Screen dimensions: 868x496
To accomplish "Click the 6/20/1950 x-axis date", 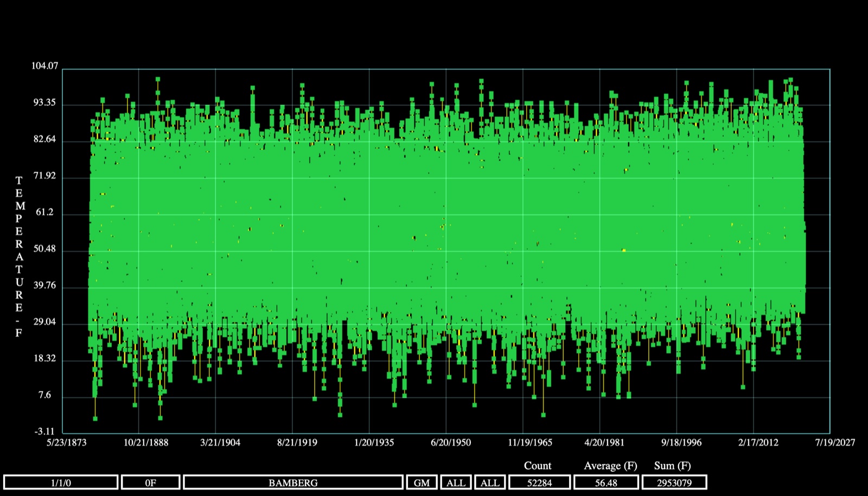I will click(x=451, y=442).
